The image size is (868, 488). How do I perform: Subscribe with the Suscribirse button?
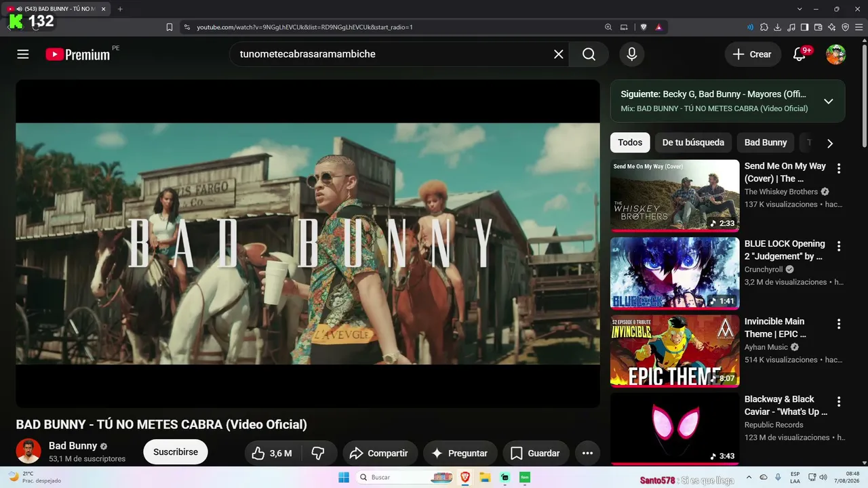(x=176, y=452)
